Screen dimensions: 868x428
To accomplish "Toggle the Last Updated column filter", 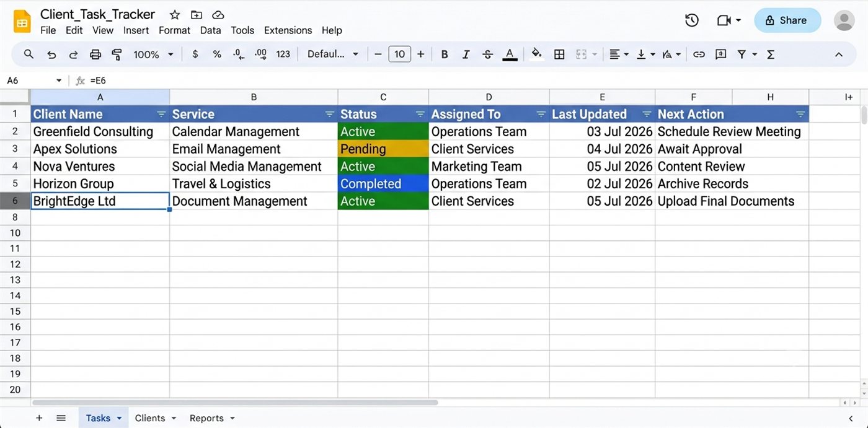I will (x=647, y=114).
